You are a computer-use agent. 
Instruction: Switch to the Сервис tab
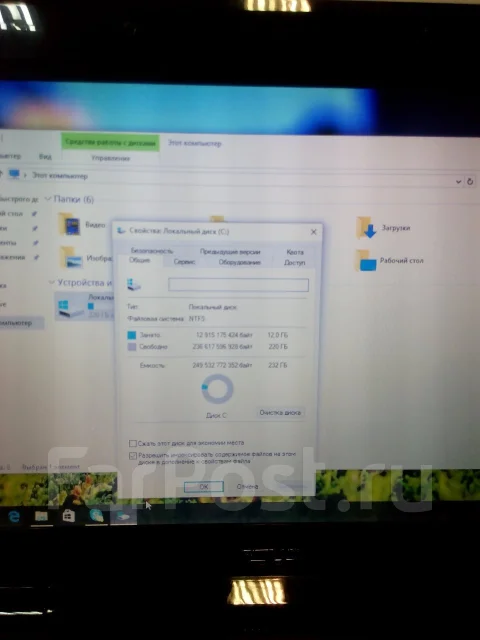(x=184, y=262)
